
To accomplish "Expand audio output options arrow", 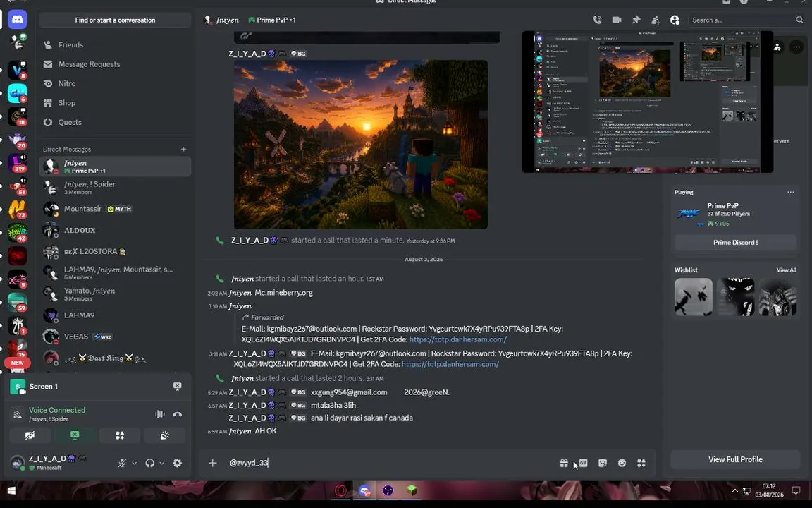I will click(x=161, y=463).
